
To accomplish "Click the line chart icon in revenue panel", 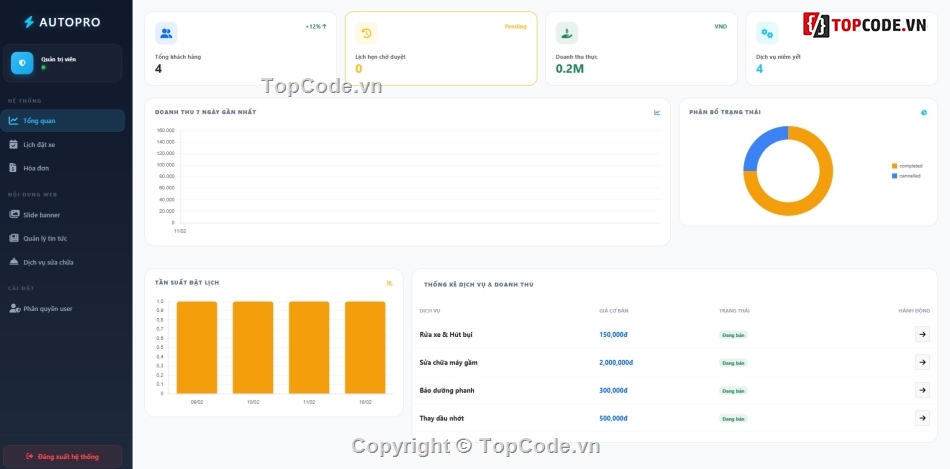I will [x=657, y=112].
